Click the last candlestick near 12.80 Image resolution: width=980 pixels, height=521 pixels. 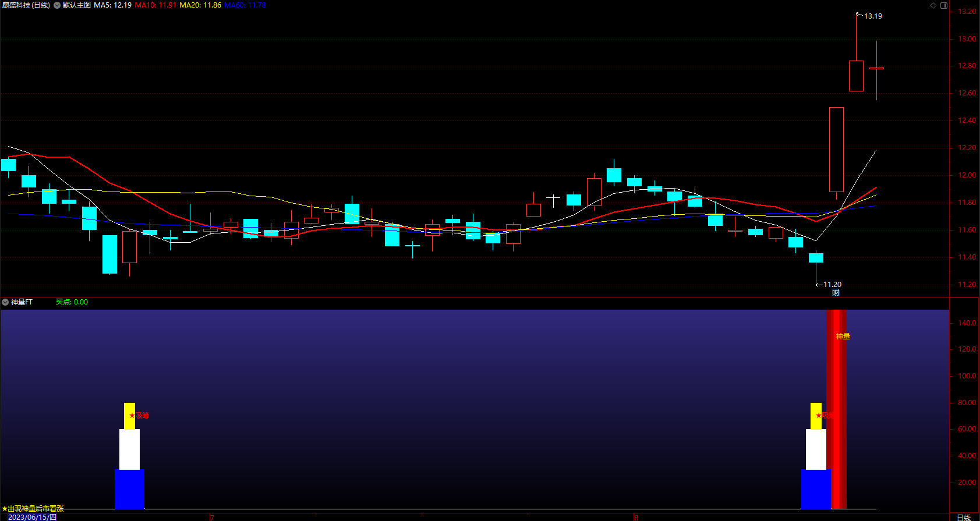[876, 69]
